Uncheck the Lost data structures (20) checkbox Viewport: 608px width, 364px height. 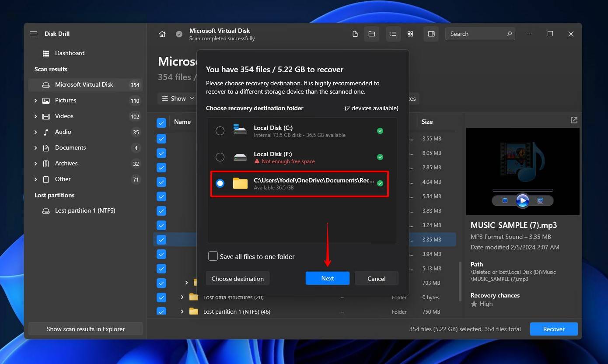tap(161, 297)
